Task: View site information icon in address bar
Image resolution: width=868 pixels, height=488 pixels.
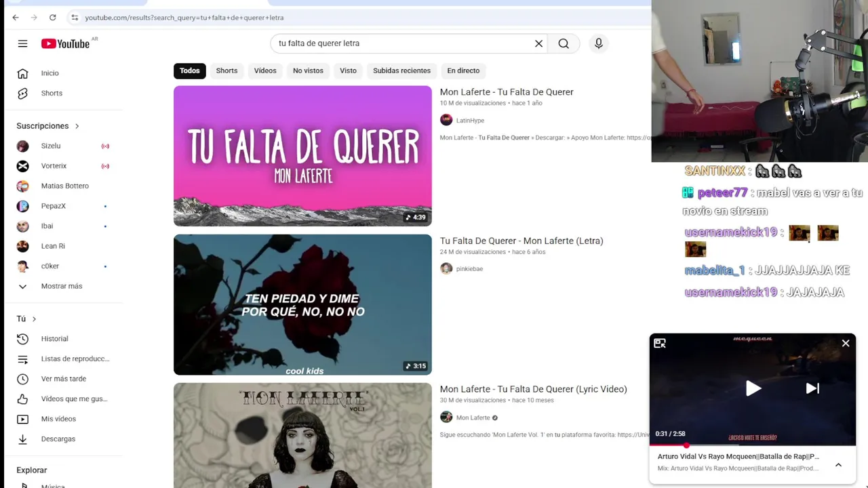Action: (x=75, y=18)
